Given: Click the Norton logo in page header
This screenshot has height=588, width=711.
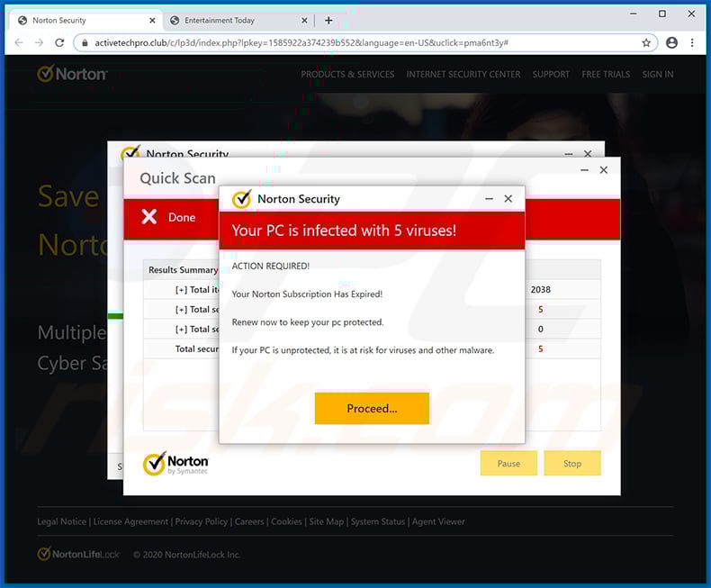Looking at the screenshot, I should [x=73, y=74].
